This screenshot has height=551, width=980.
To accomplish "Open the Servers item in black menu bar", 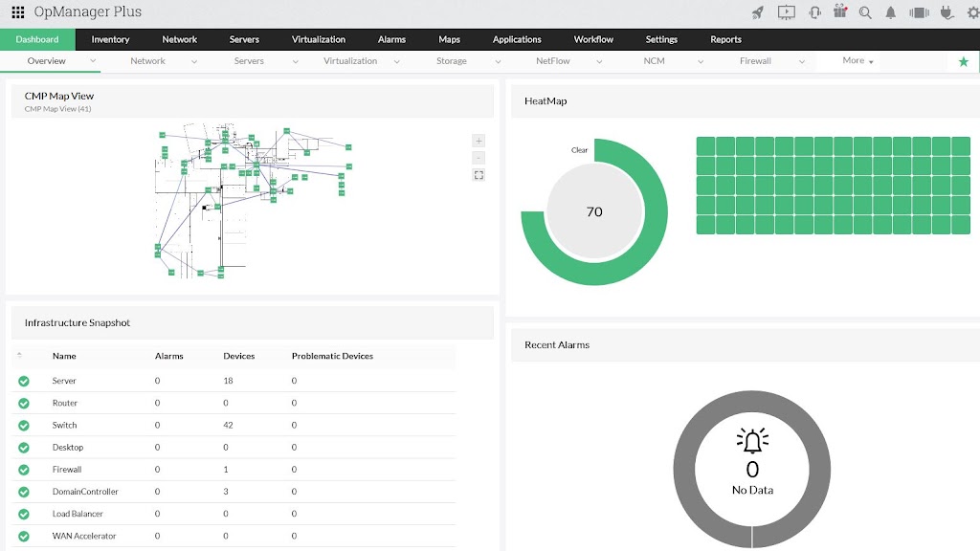I will pyautogui.click(x=244, y=39).
